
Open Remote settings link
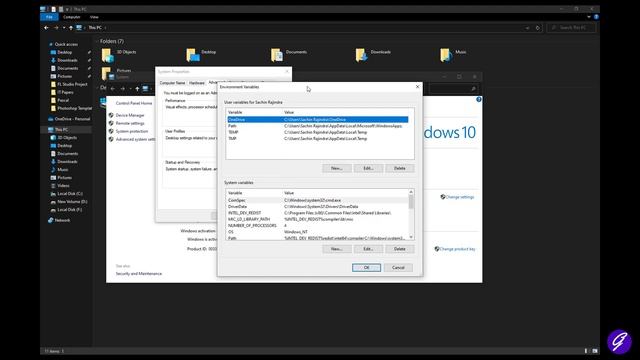(x=130, y=123)
